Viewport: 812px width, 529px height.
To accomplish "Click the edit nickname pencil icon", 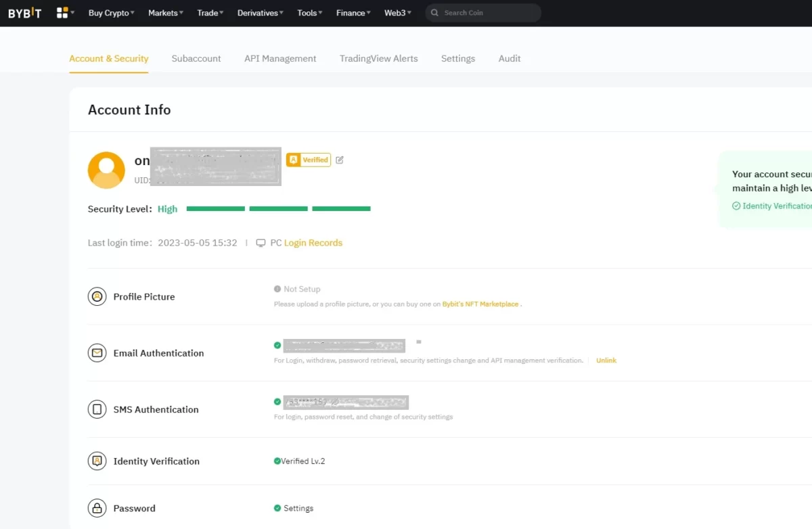I will coord(340,160).
